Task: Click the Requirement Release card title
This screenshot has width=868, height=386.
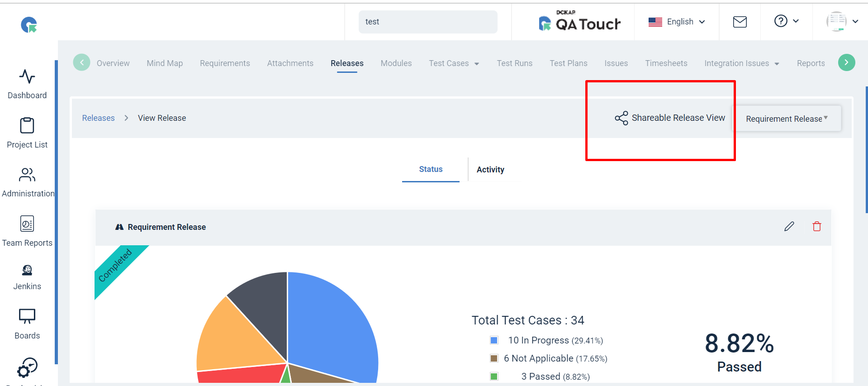Action: [166, 227]
